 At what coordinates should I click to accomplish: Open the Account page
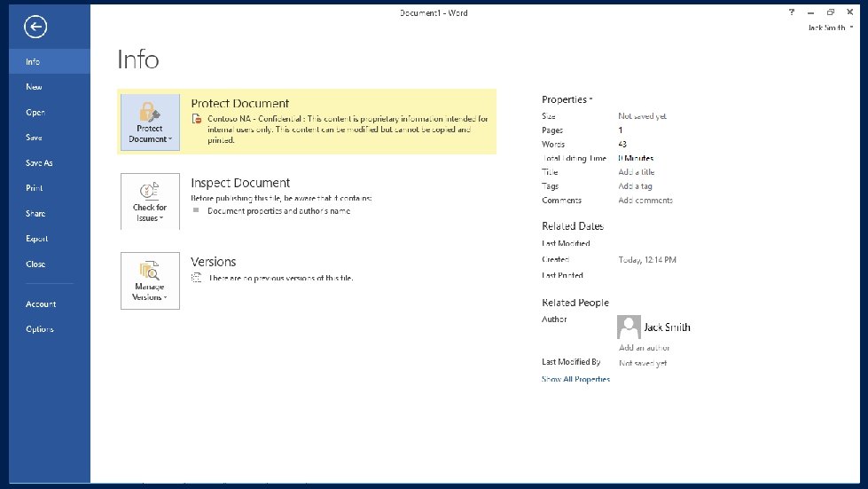[x=50, y=304]
